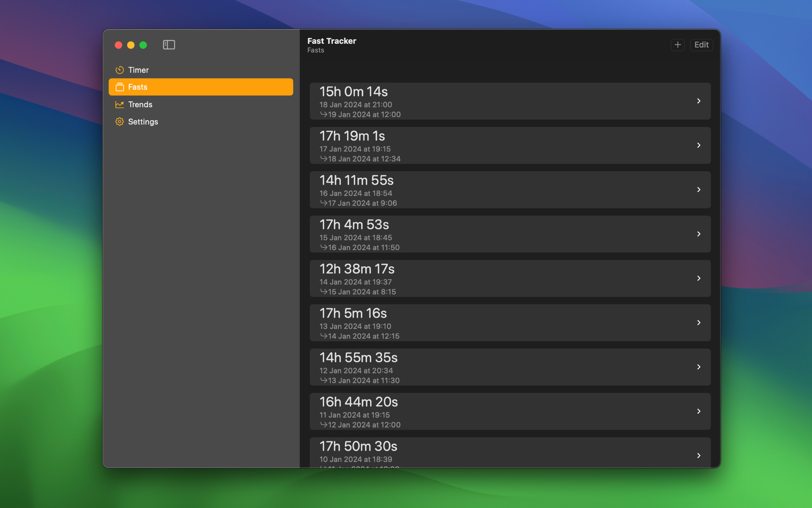Click end time 18 Jan 2024 at 12:34
Image resolution: width=812 pixels, height=508 pixels.
(x=364, y=159)
